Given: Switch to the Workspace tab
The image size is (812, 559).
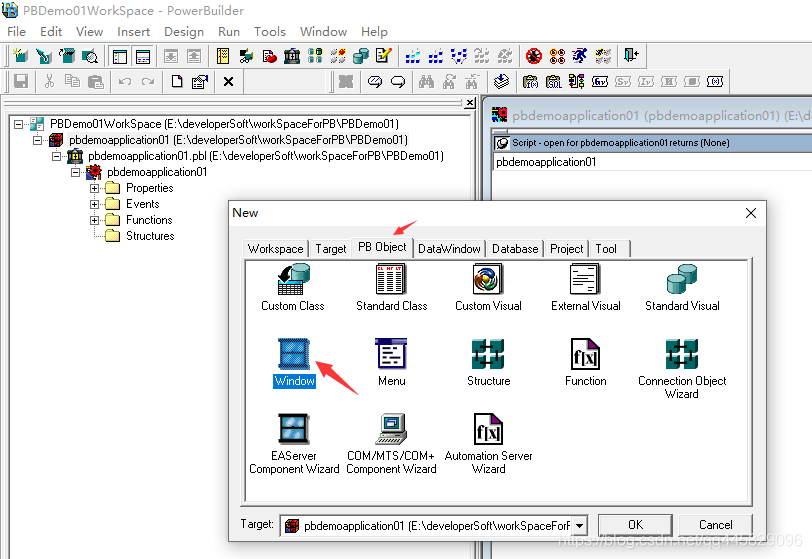Looking at the screenshot, I should pyautogui.click(x=276, y=249).
